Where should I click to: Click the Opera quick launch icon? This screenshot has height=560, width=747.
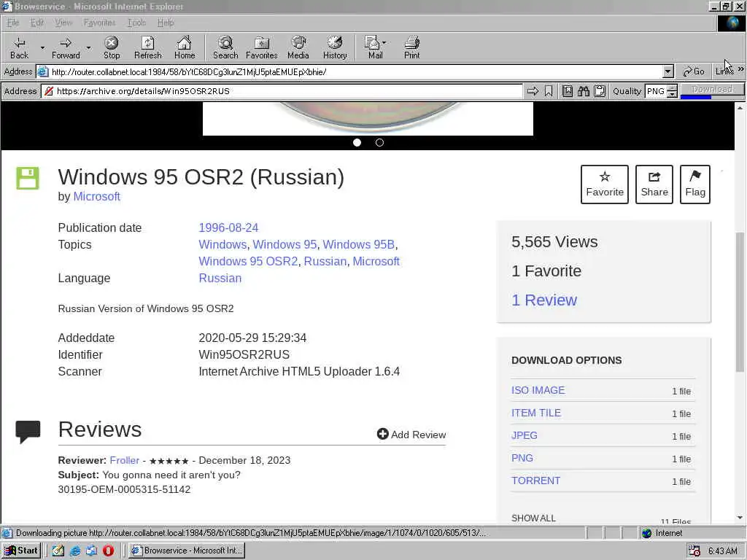[x=109, y=551]
